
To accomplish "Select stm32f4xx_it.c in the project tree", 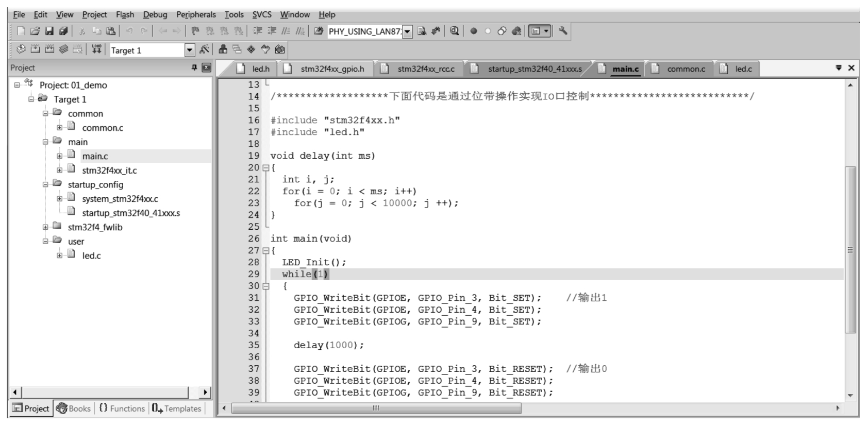I will 109,171.
